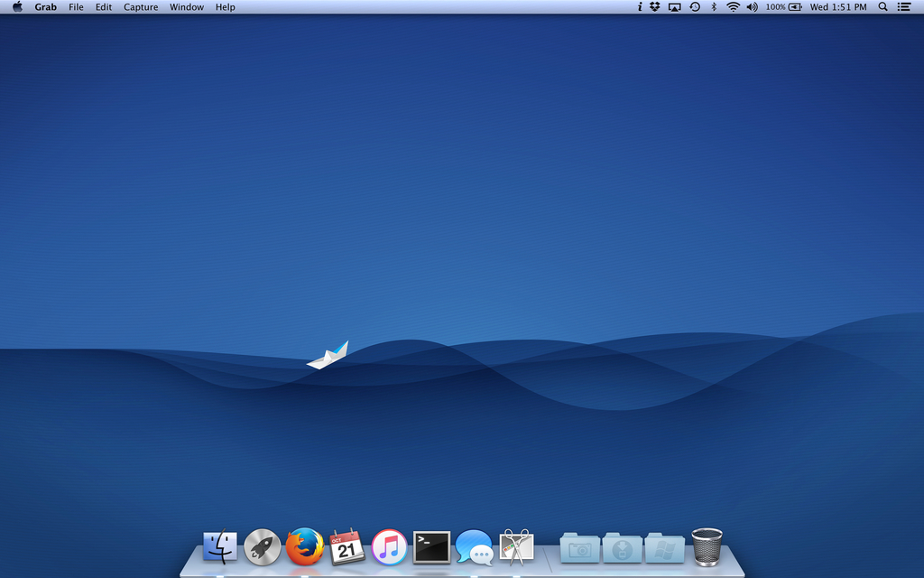Click the Grab scissors icon in Dock
This screenshot has width=924, height=578.
click(517, 546)
